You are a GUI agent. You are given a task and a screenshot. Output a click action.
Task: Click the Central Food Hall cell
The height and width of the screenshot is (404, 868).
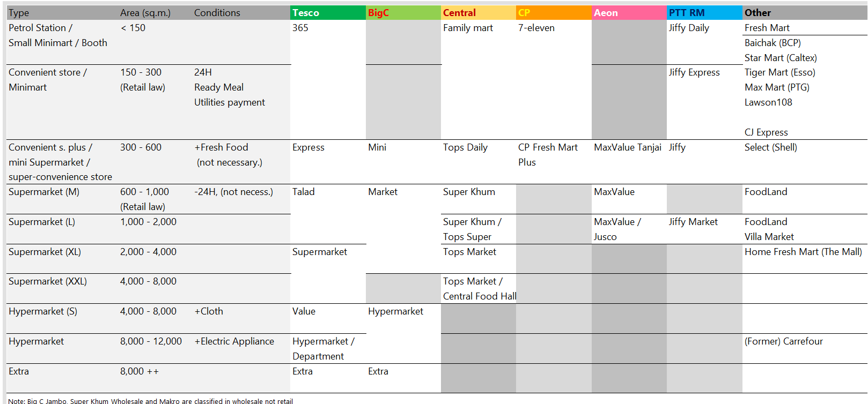coord(479,296)
